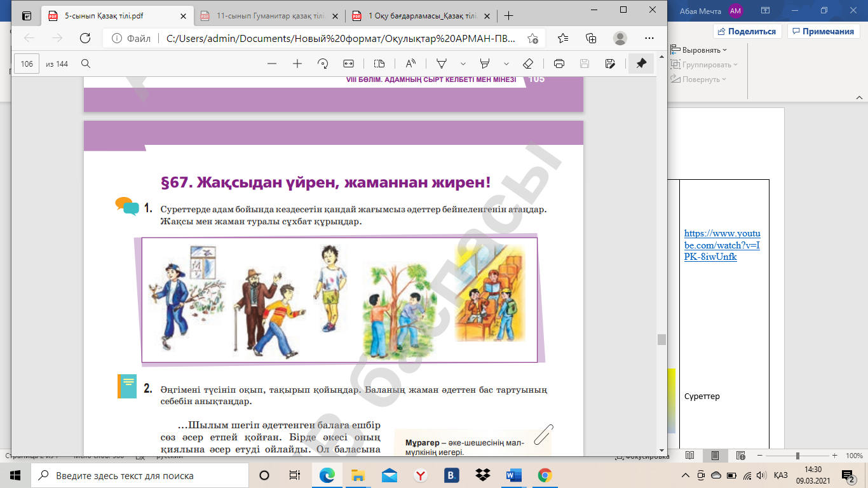
Task: Zoom in with the plus icon
Action: (x=297, y=64)
